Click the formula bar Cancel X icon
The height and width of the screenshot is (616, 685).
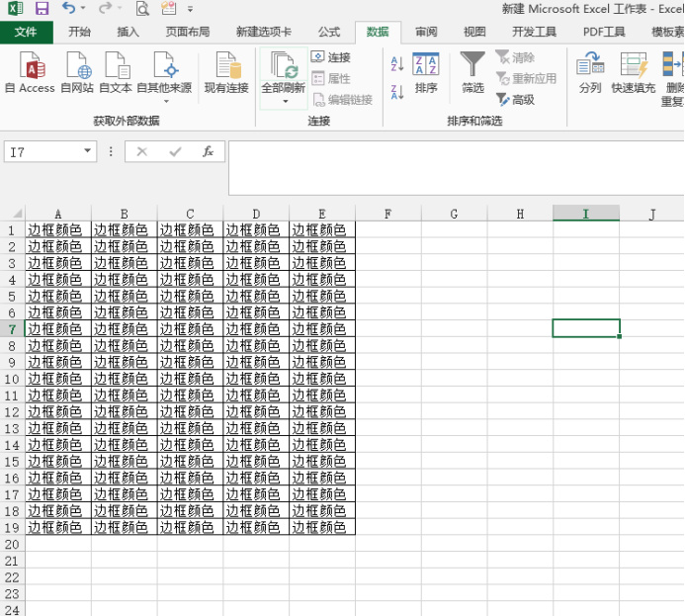point(142,151)
